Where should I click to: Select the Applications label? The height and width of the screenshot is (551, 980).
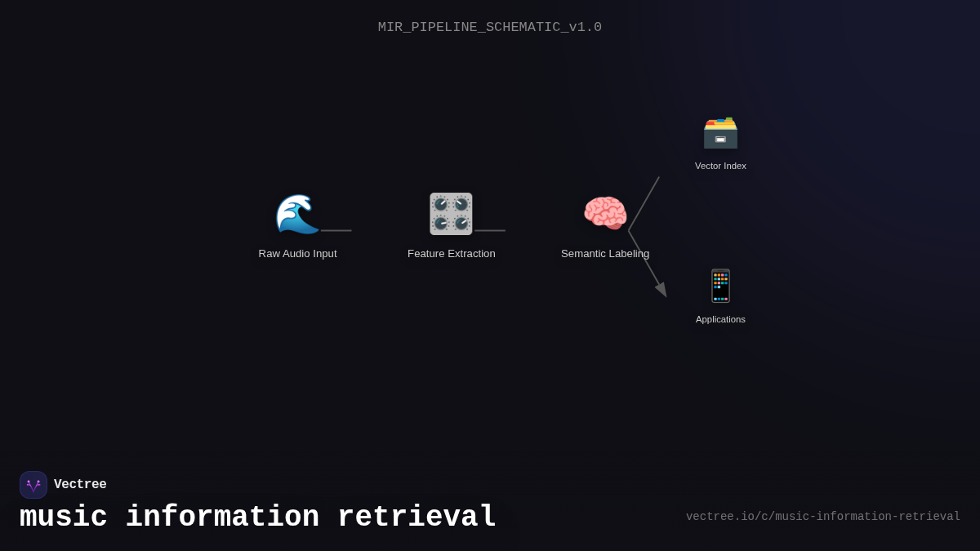[720, 319]
